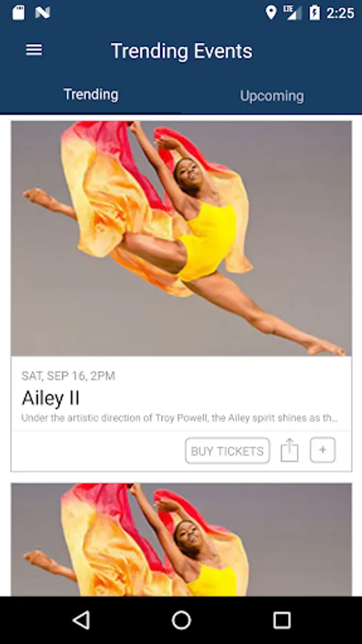Tap the share icon for Ailey II
Screen dimensions: 362x644
289,451
